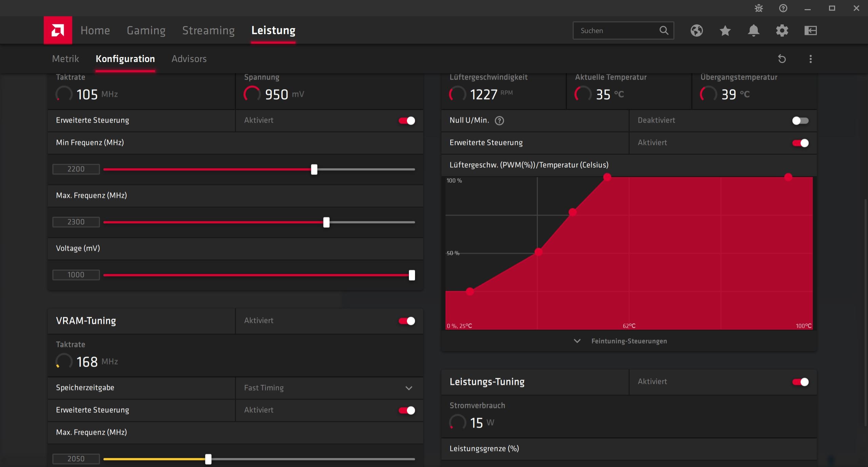
Task: Click the fan curve point between 50 % and 100 %
Action: (573, 212)
